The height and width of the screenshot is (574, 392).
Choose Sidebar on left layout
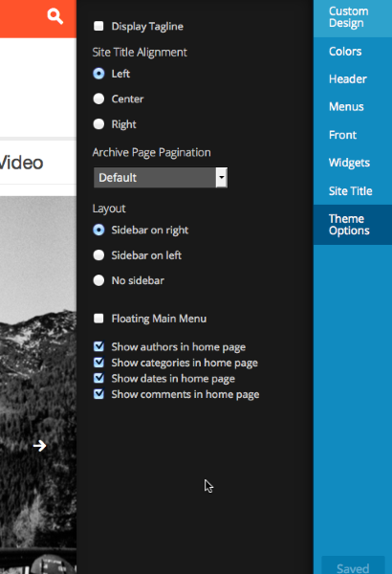(98, 255)
